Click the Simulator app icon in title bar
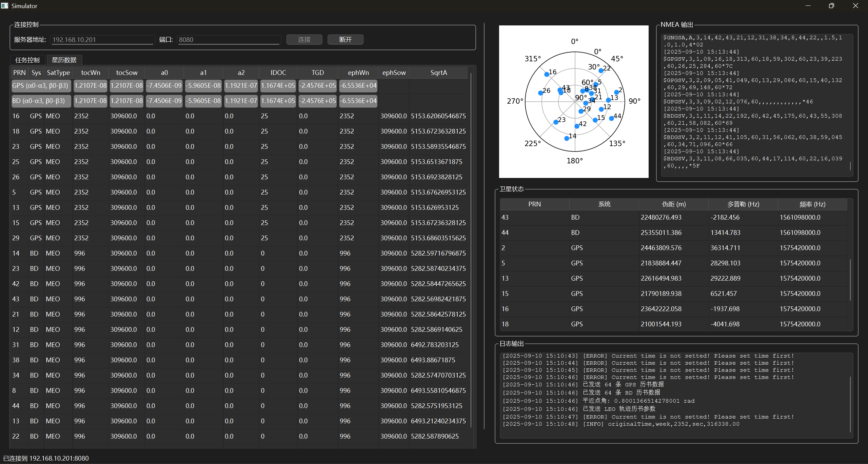Image resolution: width=868 pixels, height=464 pixels. tap(5, 6)
